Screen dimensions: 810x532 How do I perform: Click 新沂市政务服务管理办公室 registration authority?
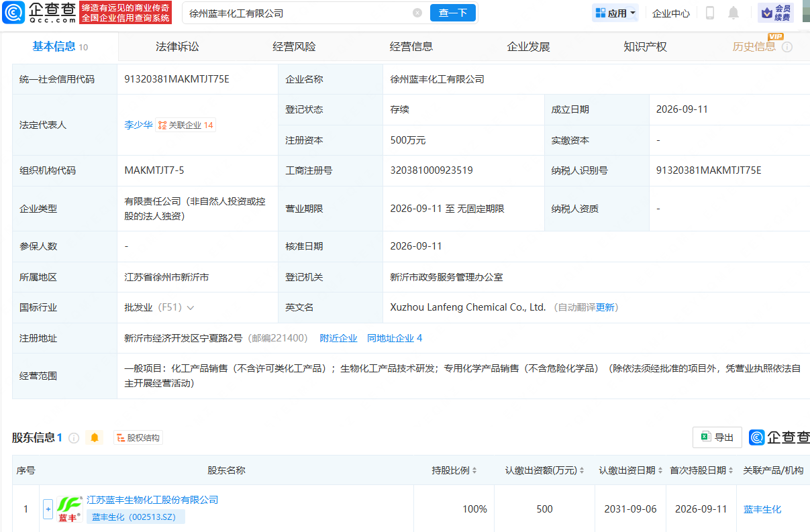coord(446,277)
